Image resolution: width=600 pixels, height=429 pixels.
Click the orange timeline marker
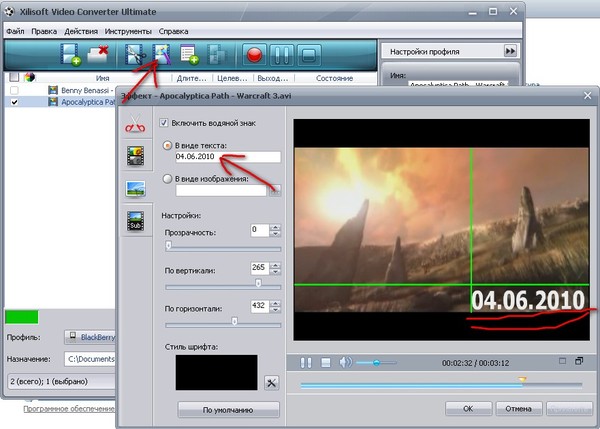tap(522, 380)
